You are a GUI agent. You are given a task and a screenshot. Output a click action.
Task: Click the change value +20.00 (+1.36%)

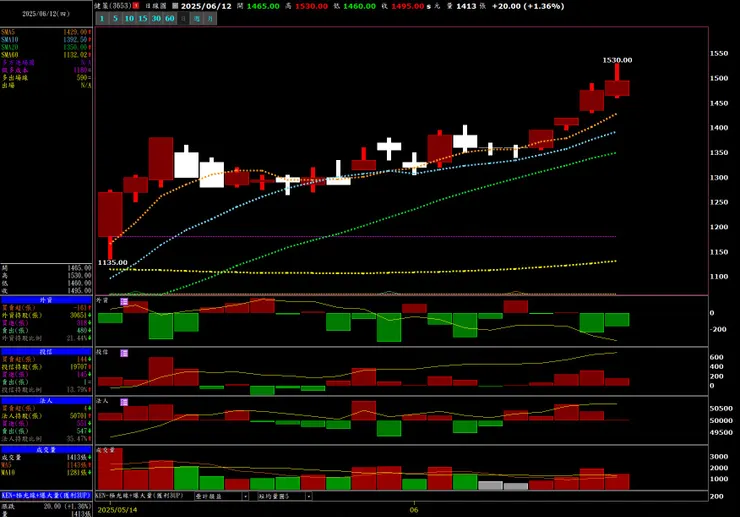(x=528, y=6)
